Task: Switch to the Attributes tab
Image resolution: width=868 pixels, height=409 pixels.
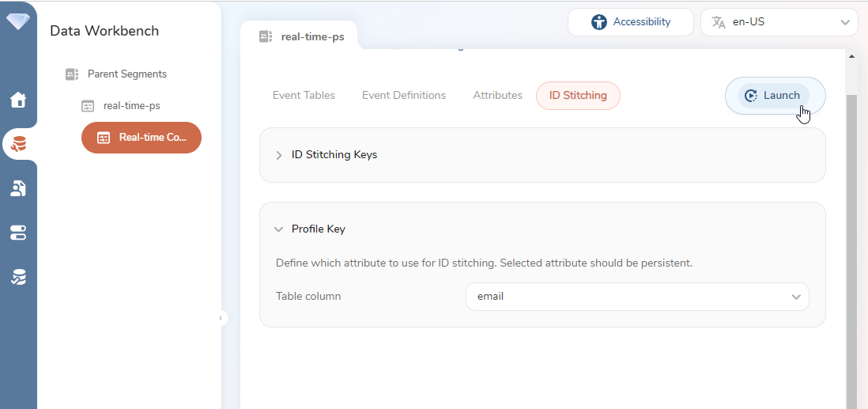Action: click(x=497, y=96)
